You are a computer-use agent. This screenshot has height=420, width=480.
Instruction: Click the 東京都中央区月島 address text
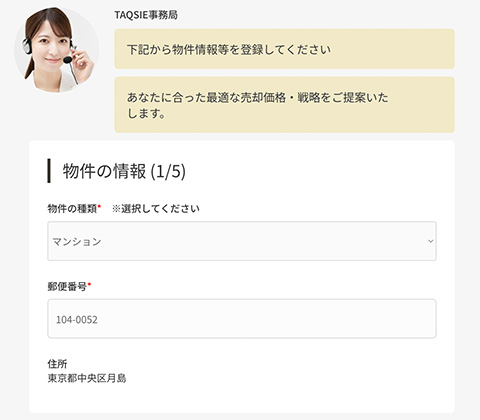[x=87, y=378]
